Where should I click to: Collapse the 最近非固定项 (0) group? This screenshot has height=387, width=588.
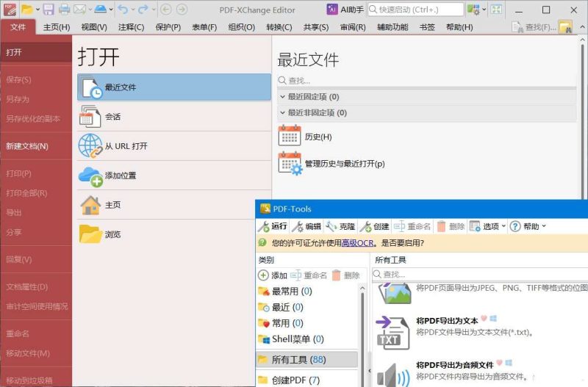click(x=283, y=112)
